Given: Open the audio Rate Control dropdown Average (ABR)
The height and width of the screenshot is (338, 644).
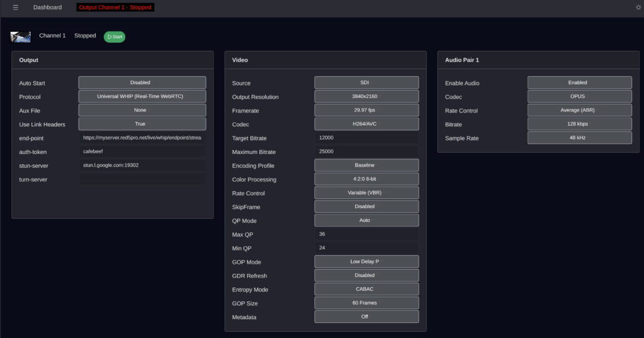Looking at the screenshot, I should click(579, 110).
